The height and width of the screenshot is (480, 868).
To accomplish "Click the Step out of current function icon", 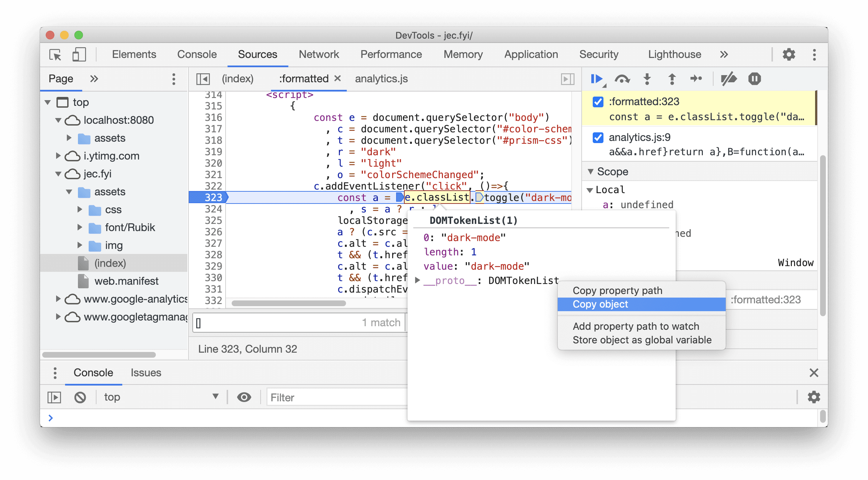I will tap(672, 79).
